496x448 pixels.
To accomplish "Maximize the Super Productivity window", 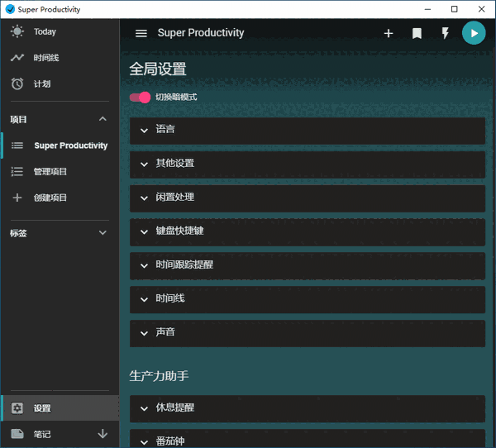I will coord(454,9).
